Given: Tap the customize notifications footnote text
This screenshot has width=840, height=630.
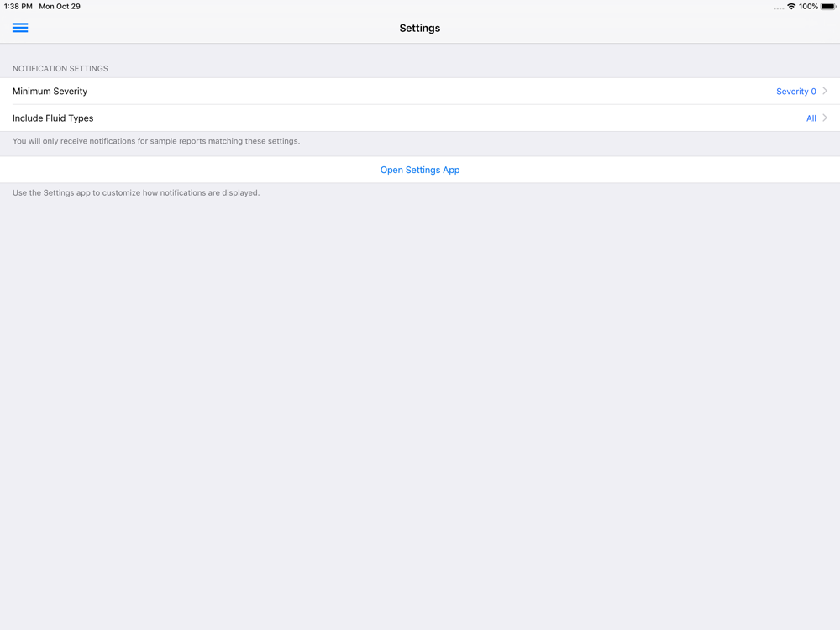Looking at the screenshot, I should point(136,193).
